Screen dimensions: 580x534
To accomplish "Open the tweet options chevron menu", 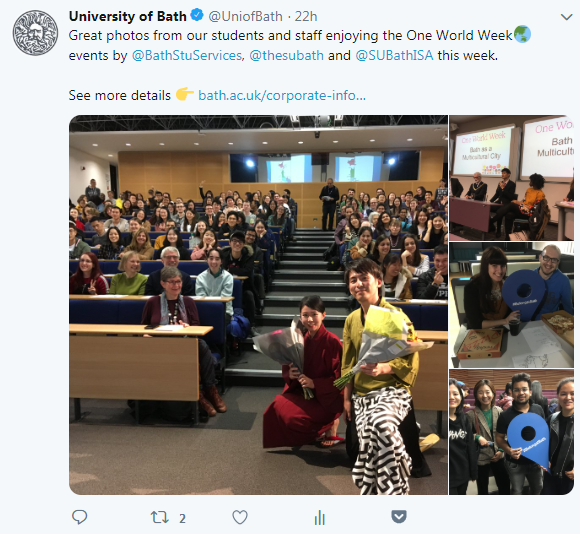I will point(566,17).
